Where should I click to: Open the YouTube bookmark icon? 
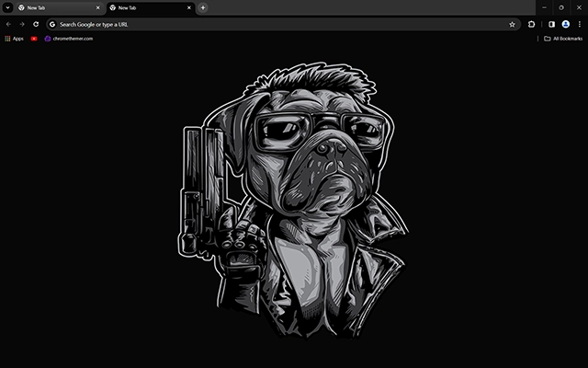(x=34, y=39)
